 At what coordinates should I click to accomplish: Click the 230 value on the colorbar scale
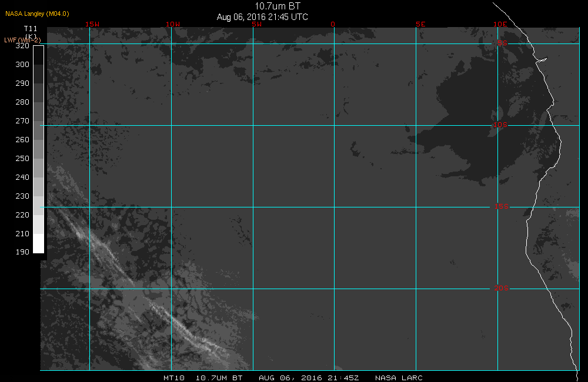click(x=22, y=196)
